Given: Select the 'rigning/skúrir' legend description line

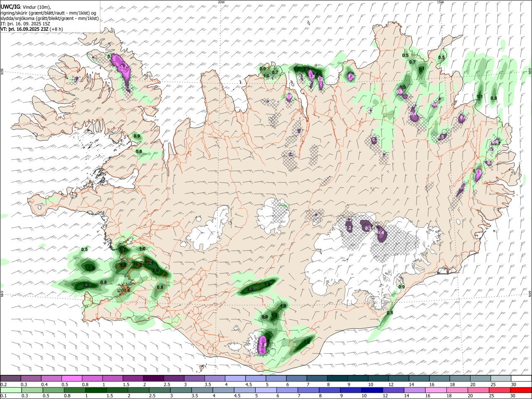Looking at the screenshot, I should (x=48, y=13).
